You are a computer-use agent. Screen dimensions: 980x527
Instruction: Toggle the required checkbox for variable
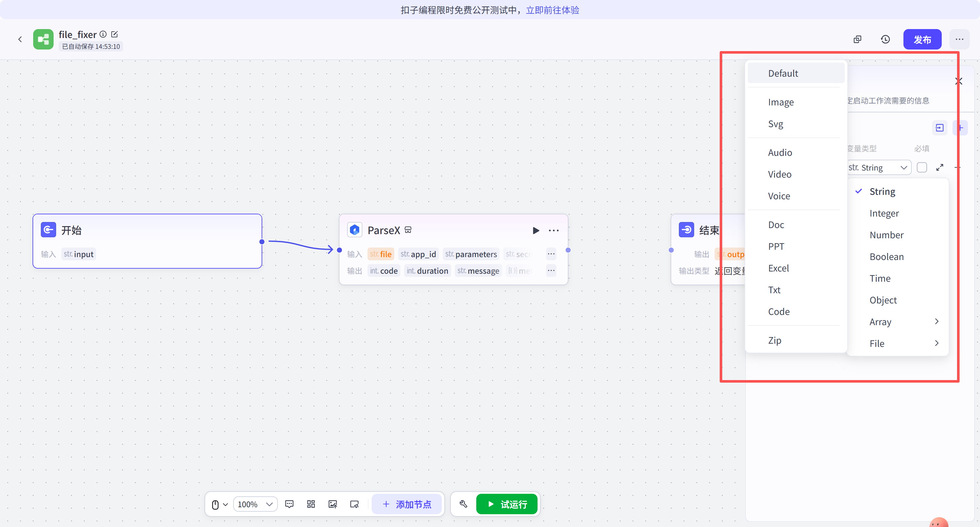pos(921,168)
